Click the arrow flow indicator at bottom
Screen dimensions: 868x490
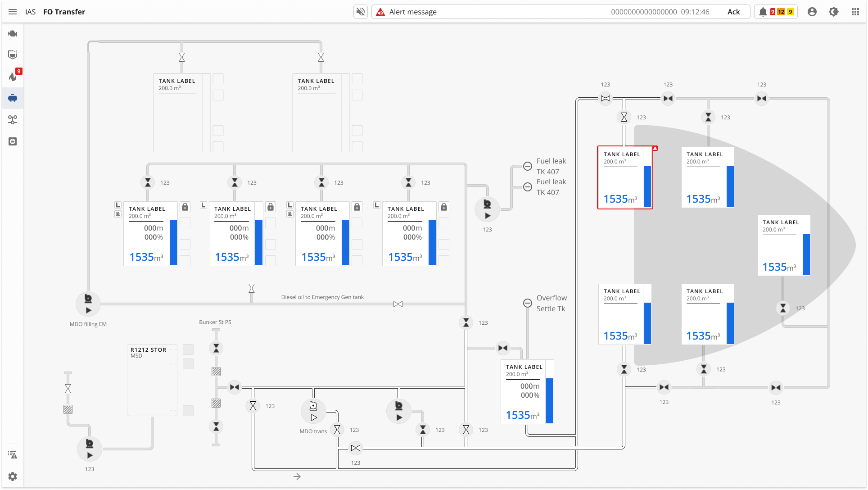[x=297, y=476]
